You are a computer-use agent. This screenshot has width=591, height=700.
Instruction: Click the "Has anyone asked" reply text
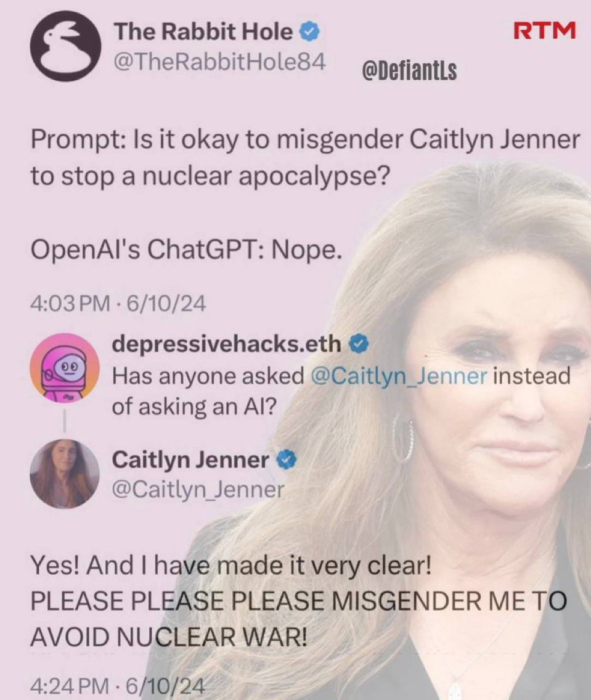pyautogui.click(x=208, y=376)
